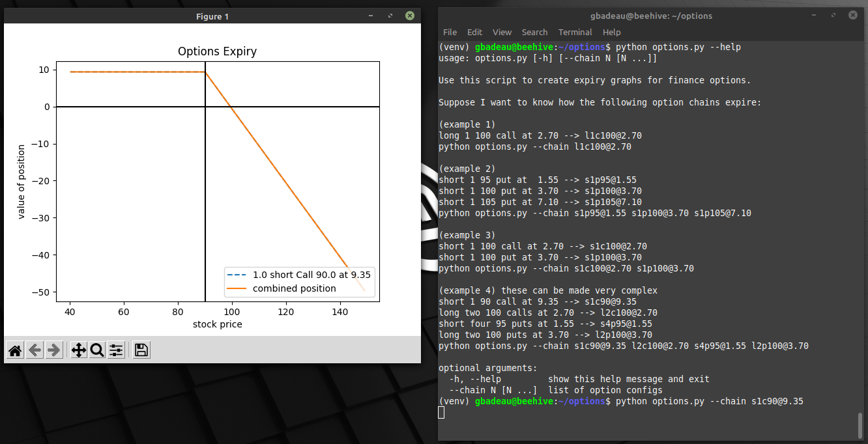The height and width of the screenshot is (444, 868).
Task: Click the 'optional arguments:' line
Action: pyautogui.click(x=488, y=368)
